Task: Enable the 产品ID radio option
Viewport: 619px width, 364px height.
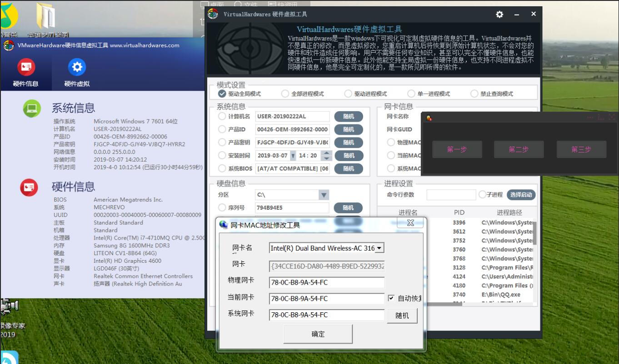Action: pos(222,129)
